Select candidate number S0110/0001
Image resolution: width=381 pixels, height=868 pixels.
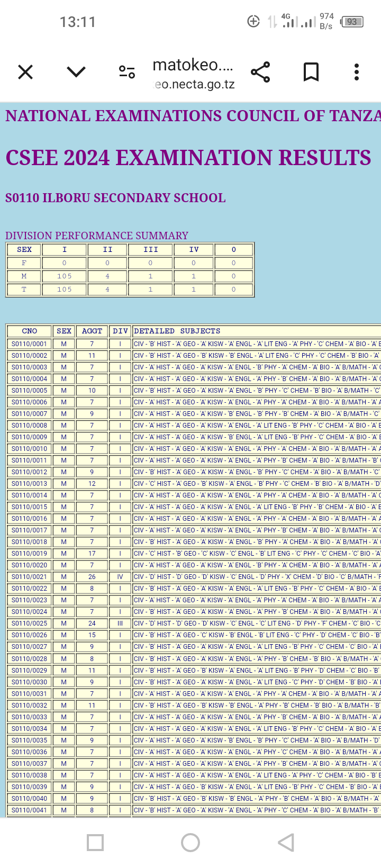point(30,344)
